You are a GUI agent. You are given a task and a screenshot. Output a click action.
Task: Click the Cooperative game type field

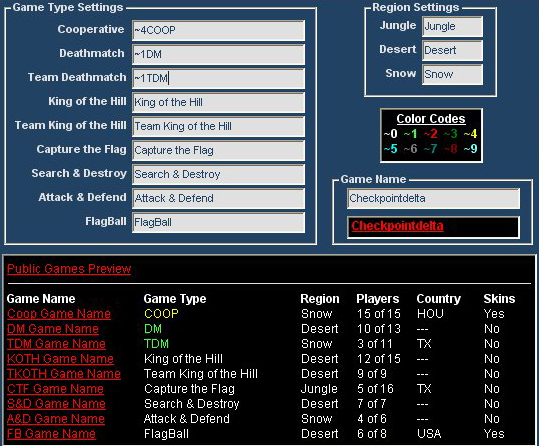(218, 30)
